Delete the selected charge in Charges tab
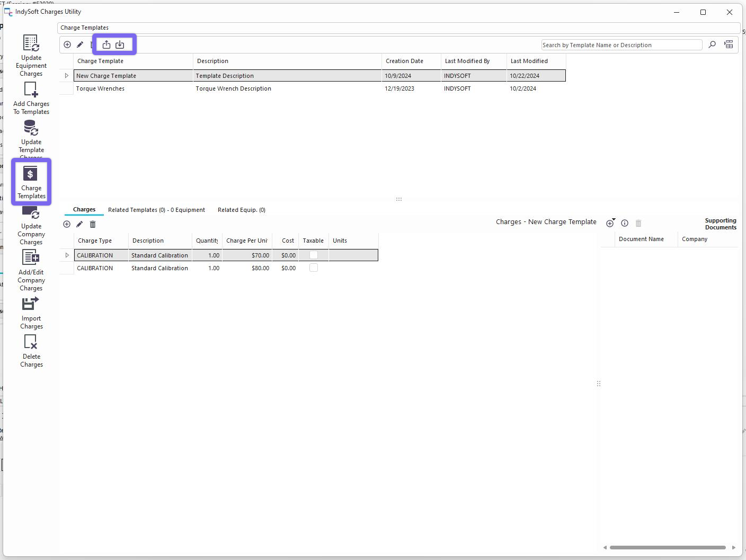Screen dimensions: 746x560 pos(93,224)
